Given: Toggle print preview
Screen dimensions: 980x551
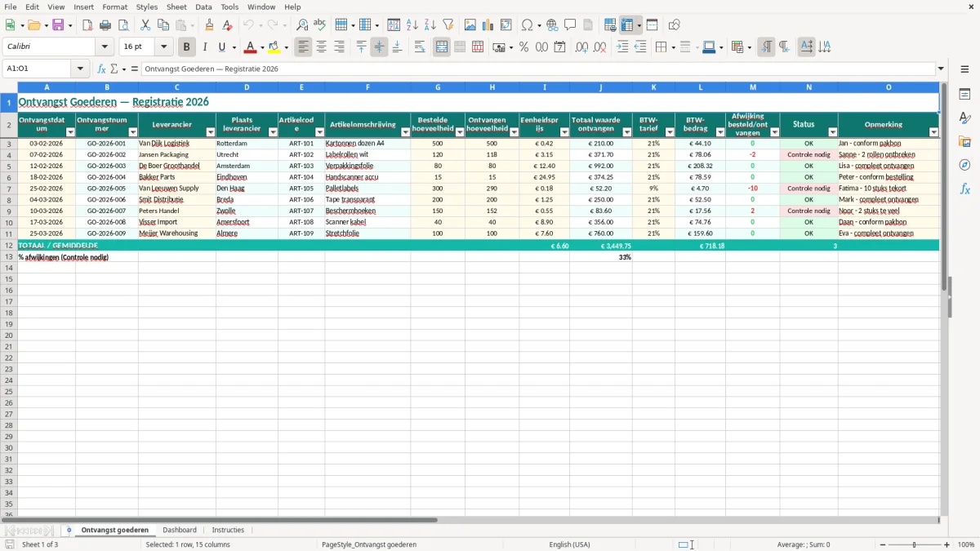Looking at the screenshot, I should click(123, 25).
